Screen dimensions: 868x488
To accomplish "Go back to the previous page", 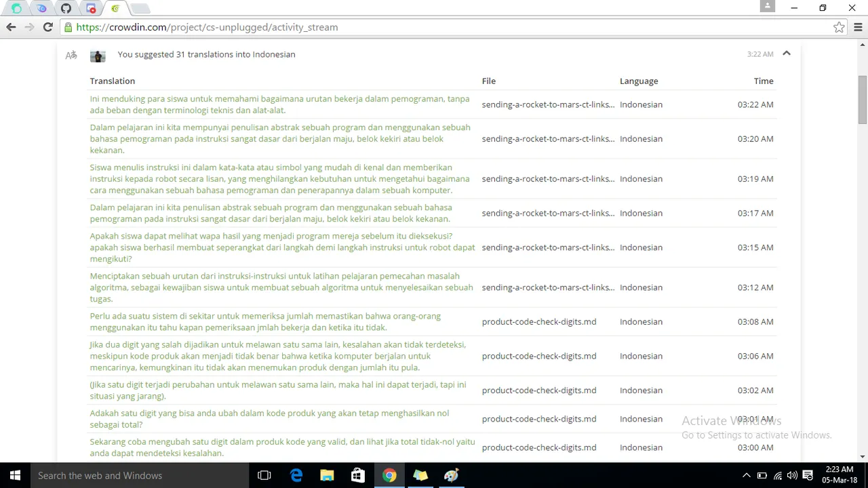I will [x=11, y=27].
